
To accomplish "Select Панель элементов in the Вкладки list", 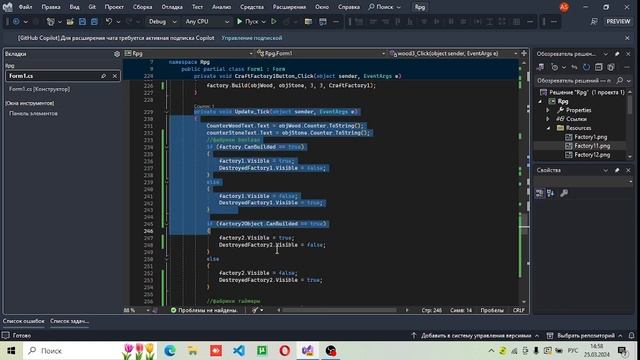I will pyautogui.click(x=33, y=113).
